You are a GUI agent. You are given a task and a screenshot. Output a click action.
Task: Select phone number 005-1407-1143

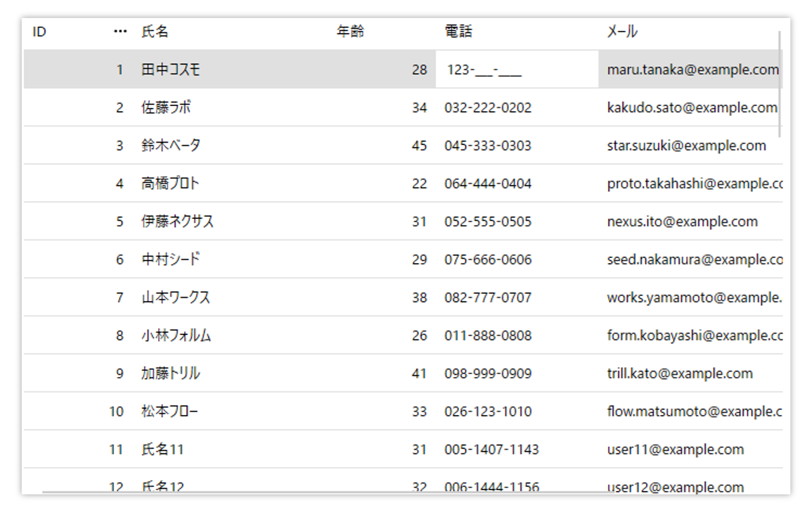pyautogui.click(x=492, y=449)
